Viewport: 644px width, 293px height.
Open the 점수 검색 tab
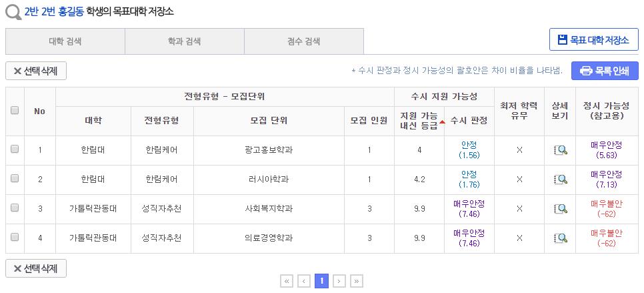303,41
